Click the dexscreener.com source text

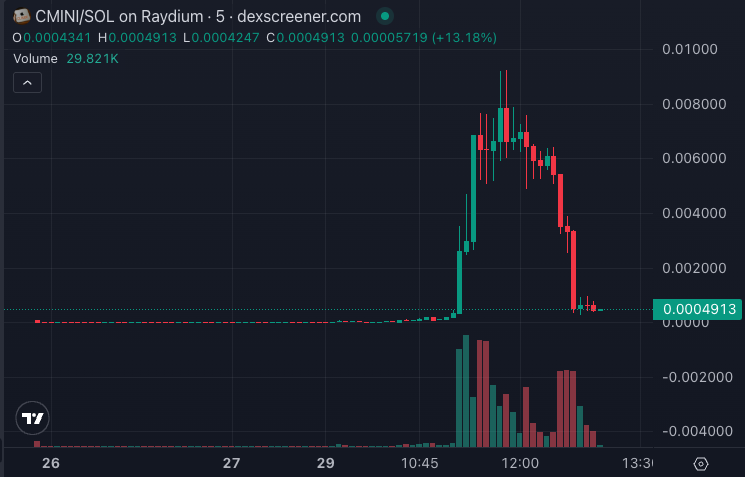(299, 17)
